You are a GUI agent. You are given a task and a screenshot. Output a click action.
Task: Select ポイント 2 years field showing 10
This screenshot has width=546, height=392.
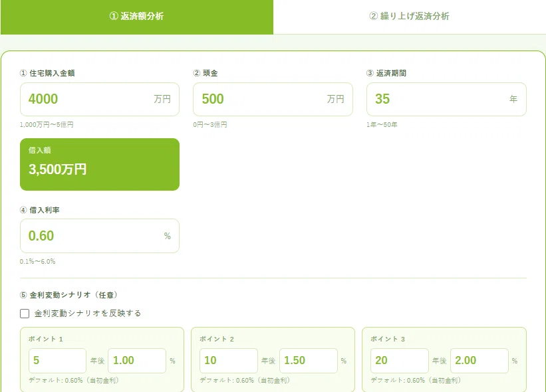point(228,360)
